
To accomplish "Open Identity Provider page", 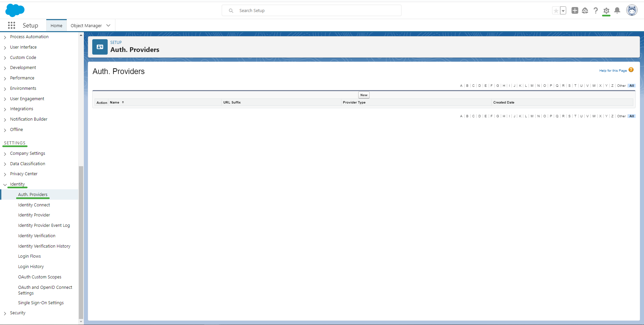I will tap(34, 215).
